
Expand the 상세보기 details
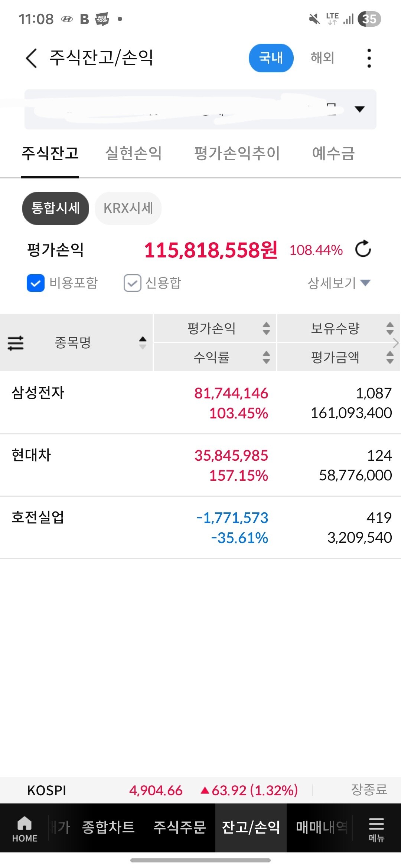click(339, 283)
